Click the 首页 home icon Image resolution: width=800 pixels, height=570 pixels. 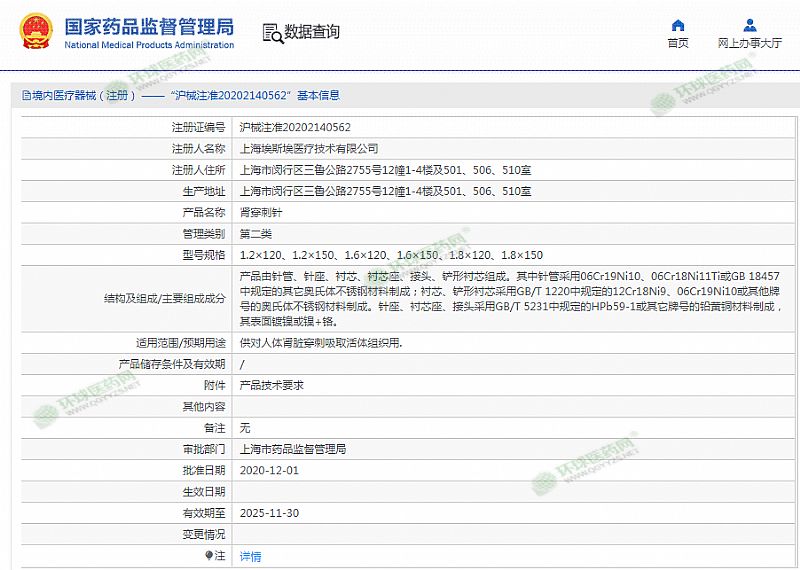point(678,25)
